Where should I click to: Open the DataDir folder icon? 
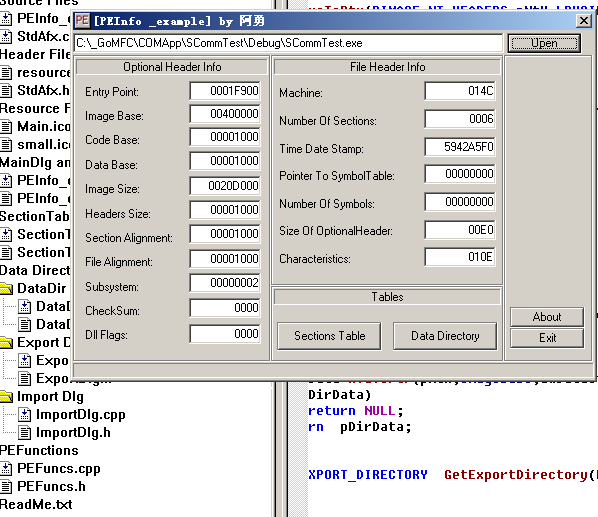click(x=6, y=289)
